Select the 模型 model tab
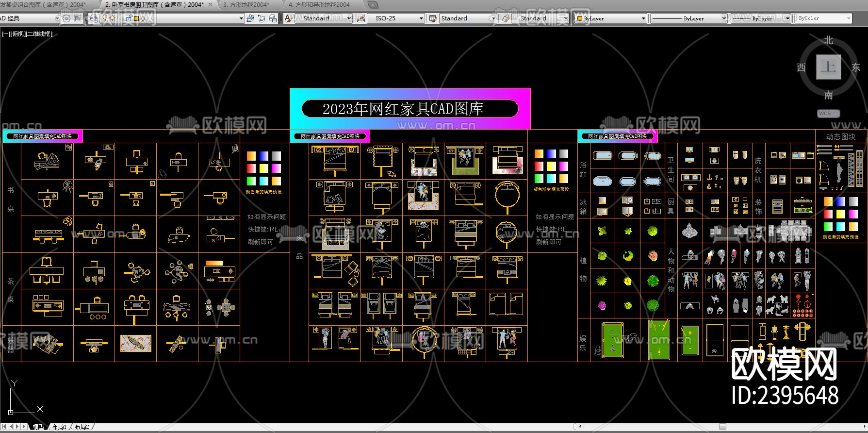The image size is (868, 433). point(38,427)
